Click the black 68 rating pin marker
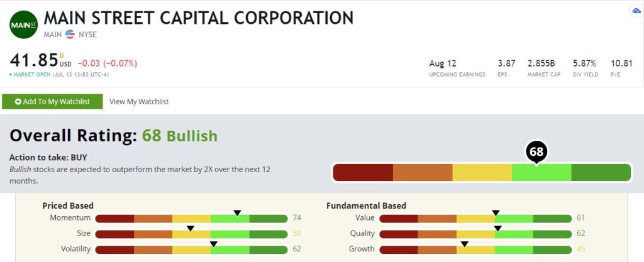The height and width of the screenshot is (262, 644). 536,153
